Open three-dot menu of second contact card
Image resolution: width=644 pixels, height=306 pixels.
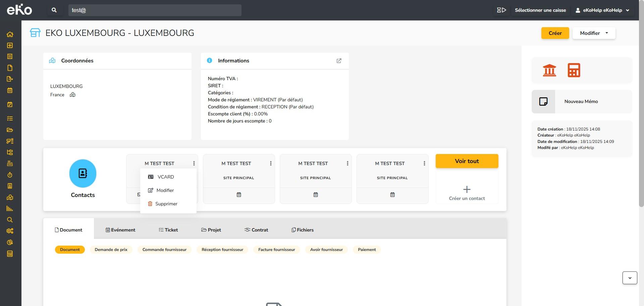[x=271, y=163]
